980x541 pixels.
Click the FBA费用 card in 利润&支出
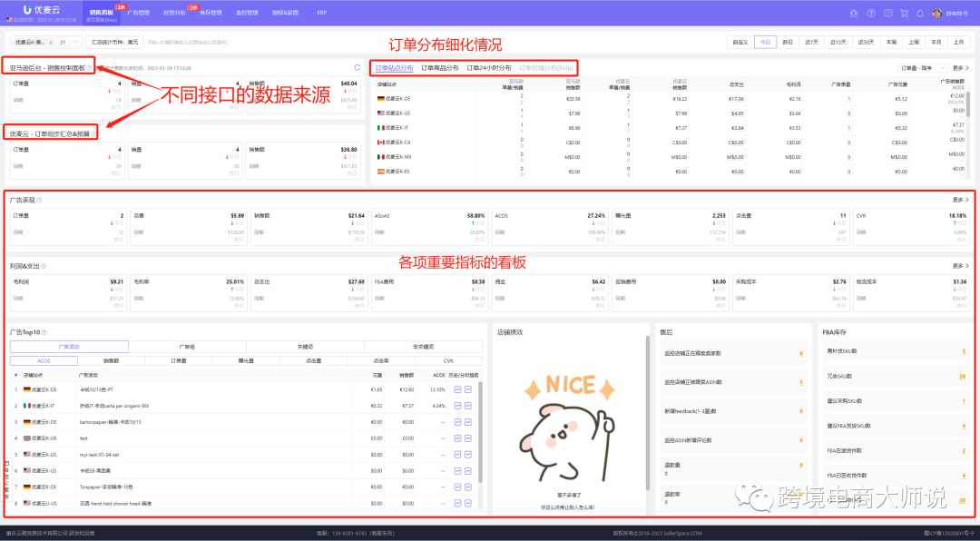coord(428,292)
